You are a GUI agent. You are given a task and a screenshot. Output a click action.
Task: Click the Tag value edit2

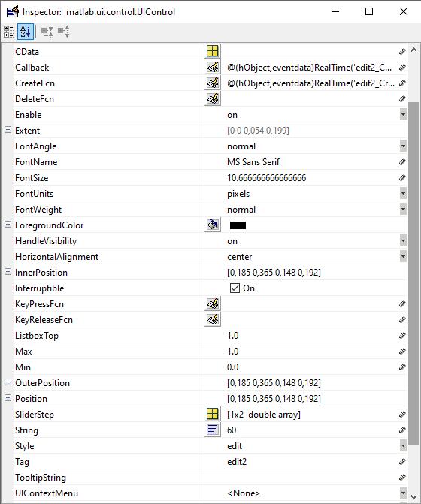[237, 462]
